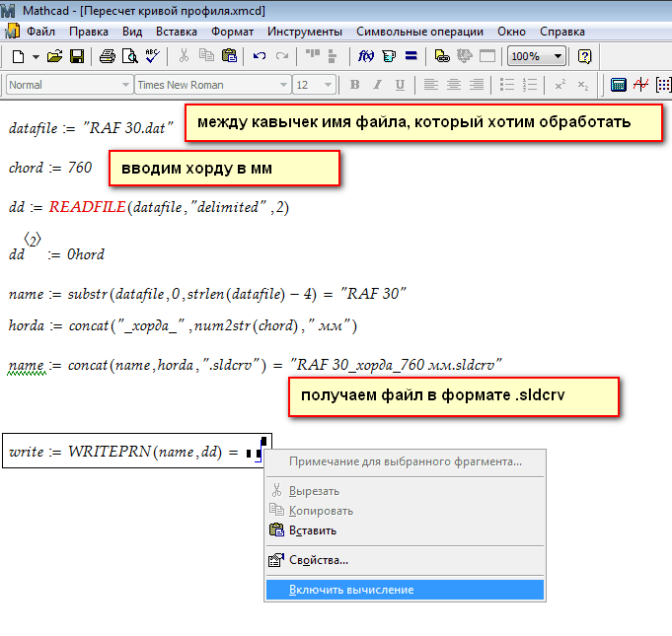Viewport: 672px width, 636px height.
Task: Click the Cut scissors toolbar icon
Action: (x=184, y=55)
